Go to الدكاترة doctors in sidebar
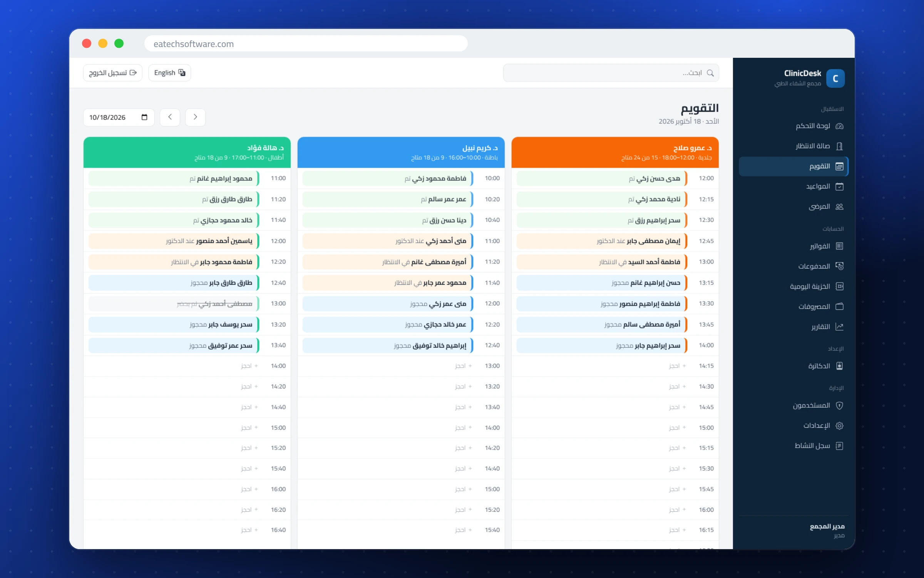 coord(794,366)
